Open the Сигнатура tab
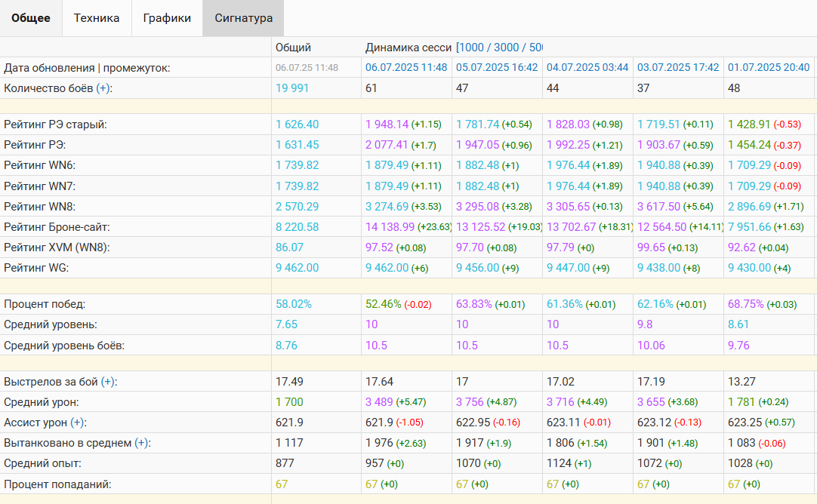Screen dimensions: 817x504 (x=243, y=18)
